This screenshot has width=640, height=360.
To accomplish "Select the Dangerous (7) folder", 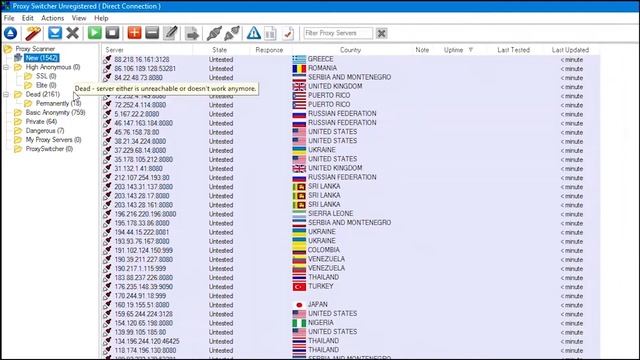I will pyautogui.click(x=45, y=131).
